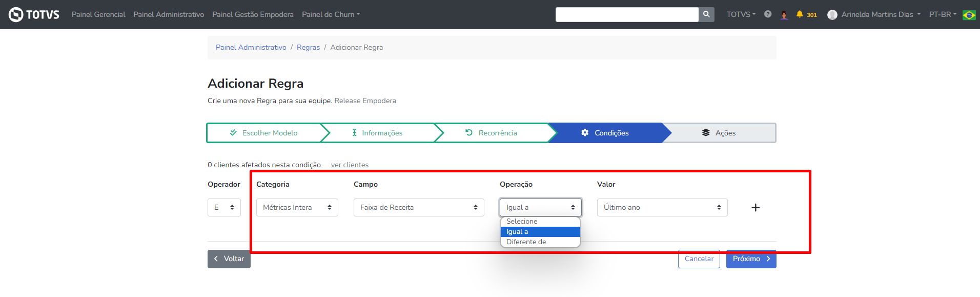
Task: Expand the Operador dropdown
Action: click(x=224, y=208)
